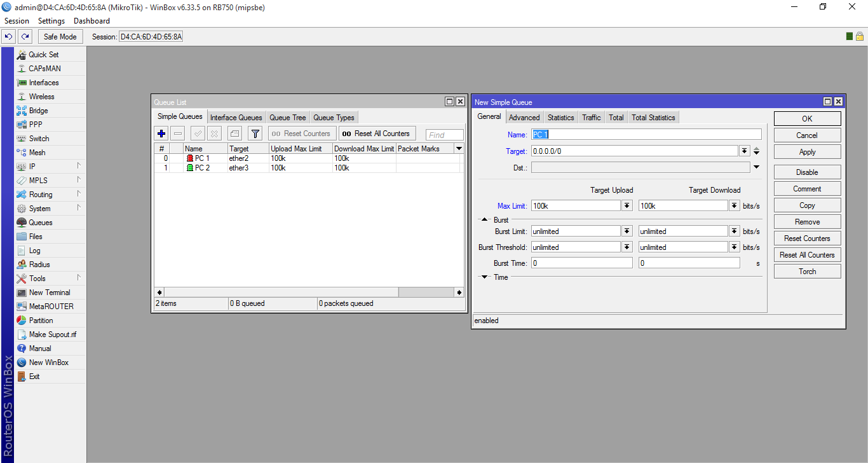Open Mesh in sidebar
This screenshot has height=463, width=868.
coord(37,153)
